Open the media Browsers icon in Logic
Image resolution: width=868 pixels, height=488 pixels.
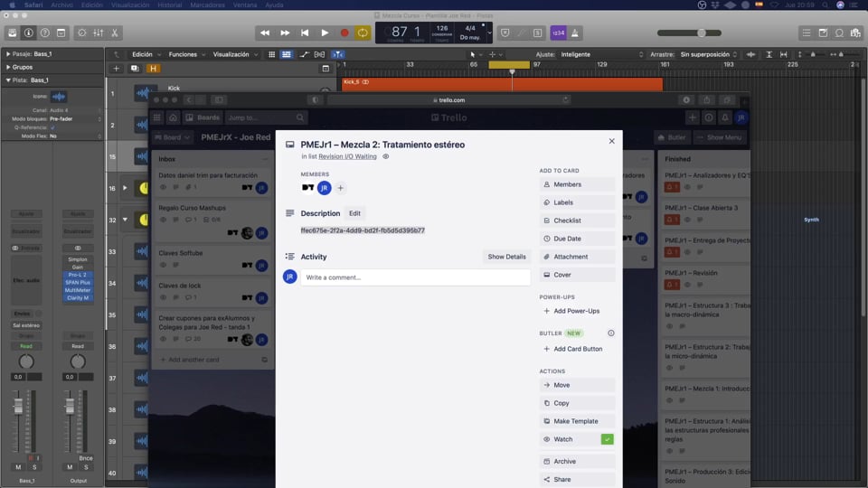coord(855,33)
